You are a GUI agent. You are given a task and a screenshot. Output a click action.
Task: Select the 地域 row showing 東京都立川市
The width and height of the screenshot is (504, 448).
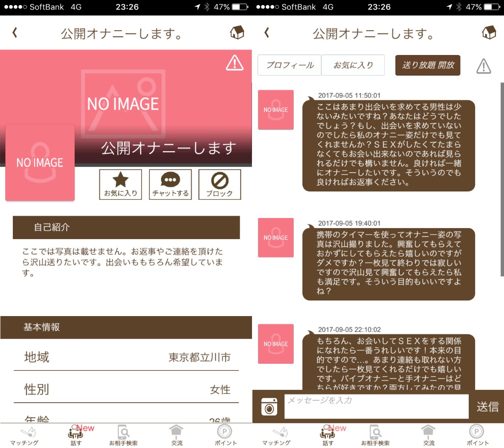126,357
